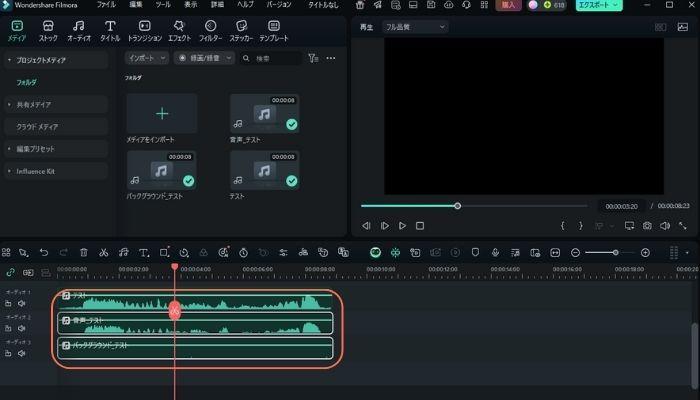Open the フル品質 playback quality dropdown

pos(414,27)
